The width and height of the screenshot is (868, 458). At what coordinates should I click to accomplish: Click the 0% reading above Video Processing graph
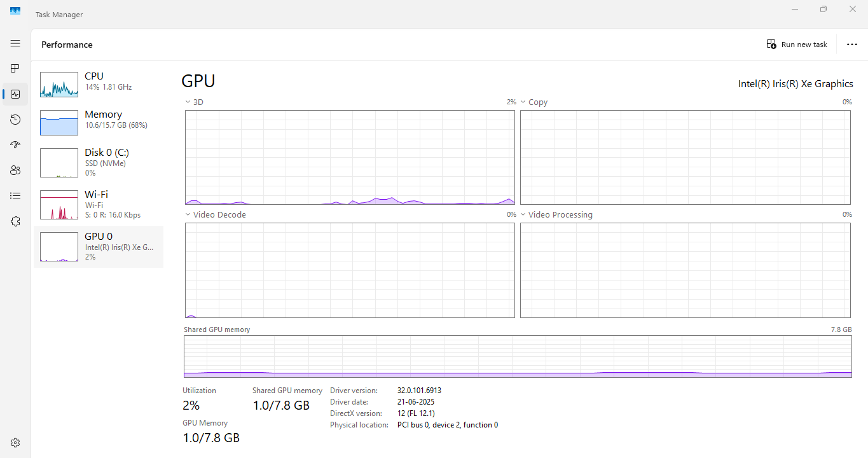point(847,214)
